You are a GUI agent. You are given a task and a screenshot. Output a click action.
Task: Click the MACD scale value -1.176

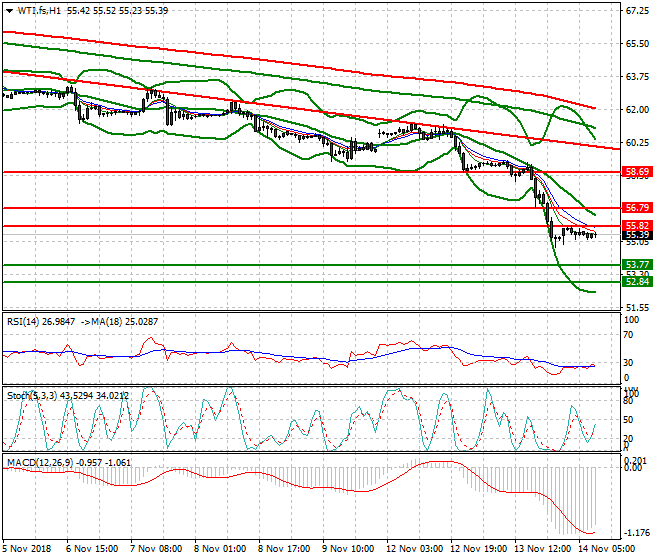pos(636,533)
